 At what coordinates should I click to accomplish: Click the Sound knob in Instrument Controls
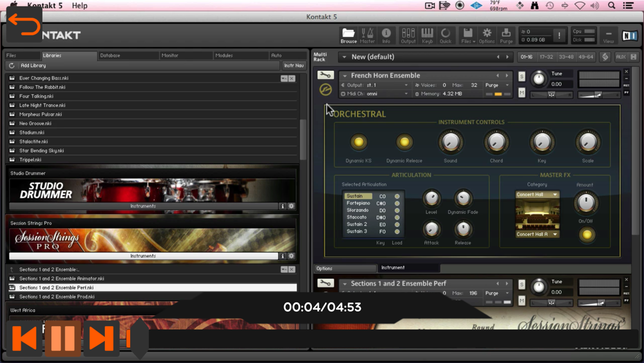pos(451,142)
